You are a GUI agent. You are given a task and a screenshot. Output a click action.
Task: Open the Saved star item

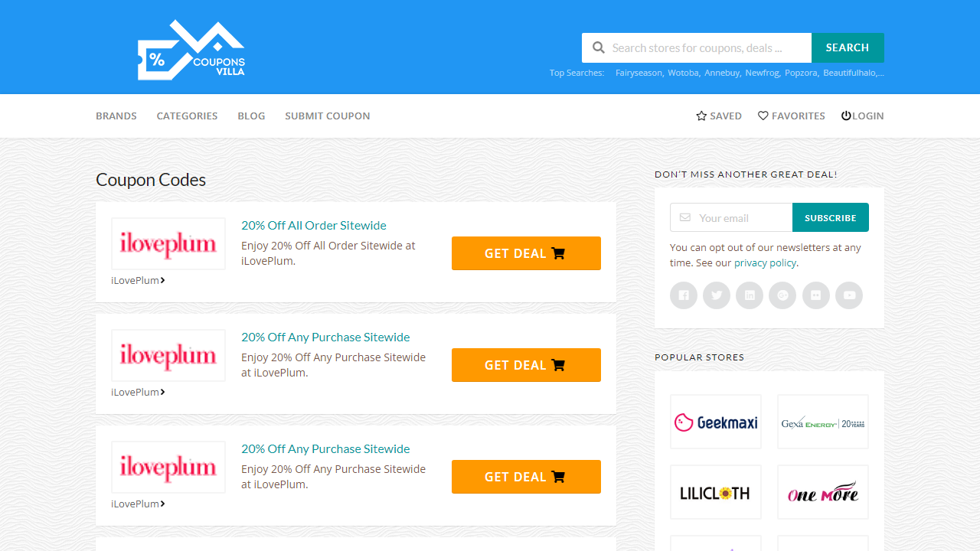(x=718, y=116)
